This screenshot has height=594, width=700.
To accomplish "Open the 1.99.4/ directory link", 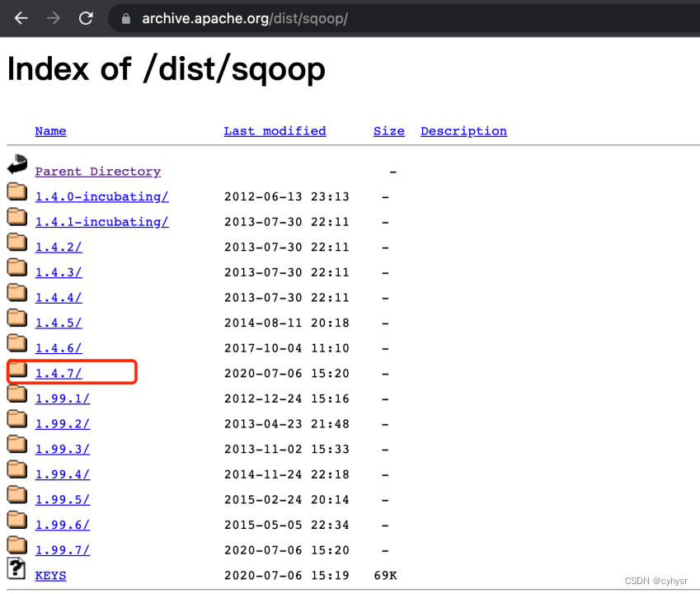I will pyautogui.click(x=63, y=474).
